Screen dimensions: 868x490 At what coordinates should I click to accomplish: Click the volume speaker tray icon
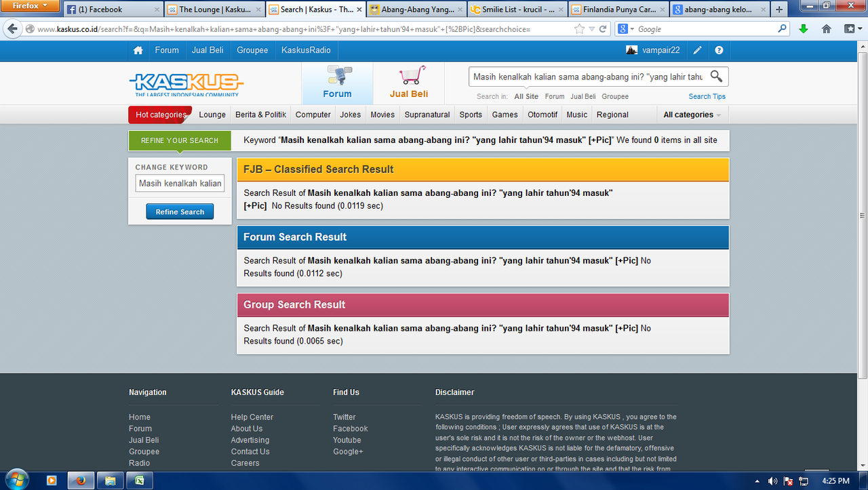coord(772,481)
